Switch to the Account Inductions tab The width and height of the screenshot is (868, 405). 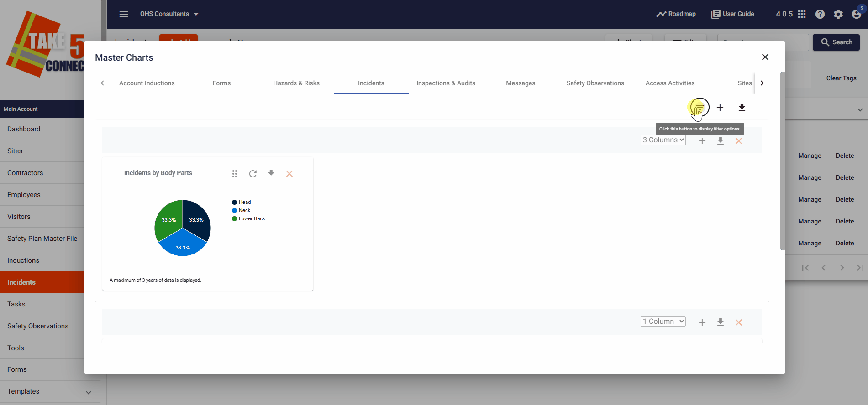[x=147, y=83]
